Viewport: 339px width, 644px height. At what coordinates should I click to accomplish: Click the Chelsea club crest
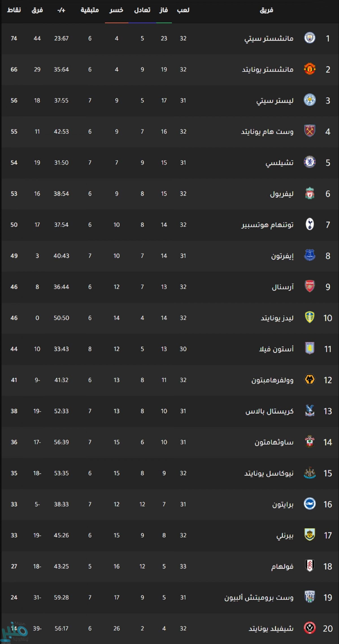click(x=310, y=162)
